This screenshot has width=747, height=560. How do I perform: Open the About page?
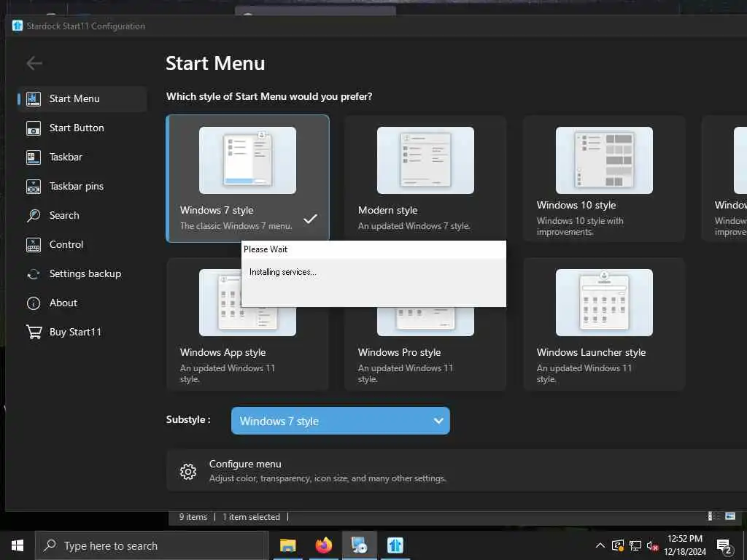coord(82,303)
